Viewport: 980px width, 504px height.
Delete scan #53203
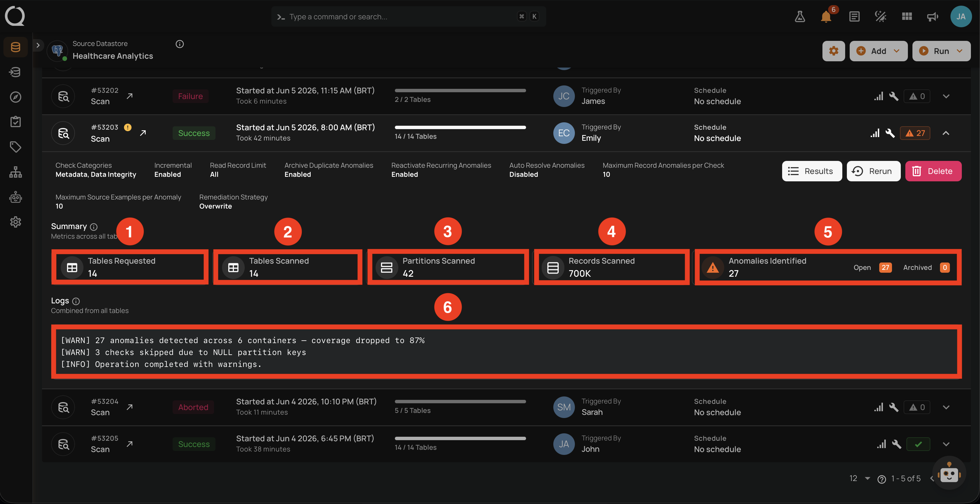pyautogui.click(x=933, y=171)
